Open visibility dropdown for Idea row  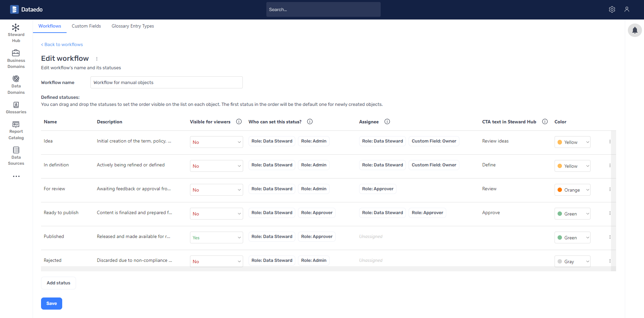[216, 142]
